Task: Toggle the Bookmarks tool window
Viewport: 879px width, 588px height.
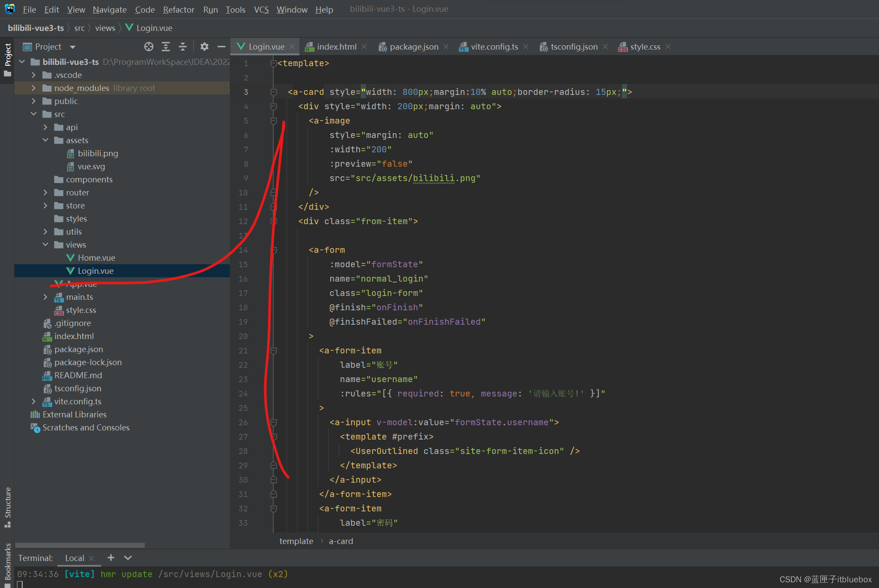Action: pyautogui.click(x=7, y=561)
